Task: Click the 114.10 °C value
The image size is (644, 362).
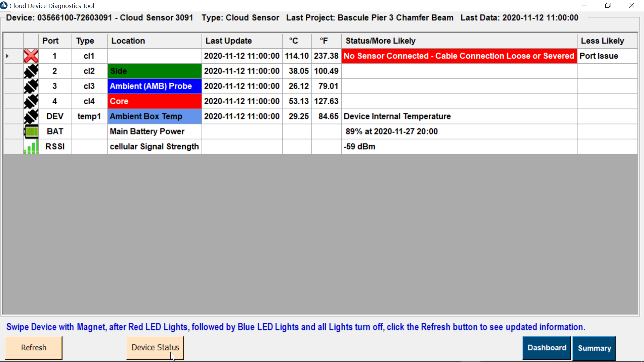Action: point(297,56)
